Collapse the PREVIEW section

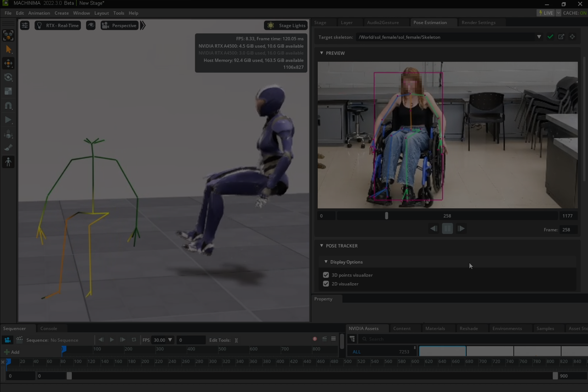click(322, 53)
